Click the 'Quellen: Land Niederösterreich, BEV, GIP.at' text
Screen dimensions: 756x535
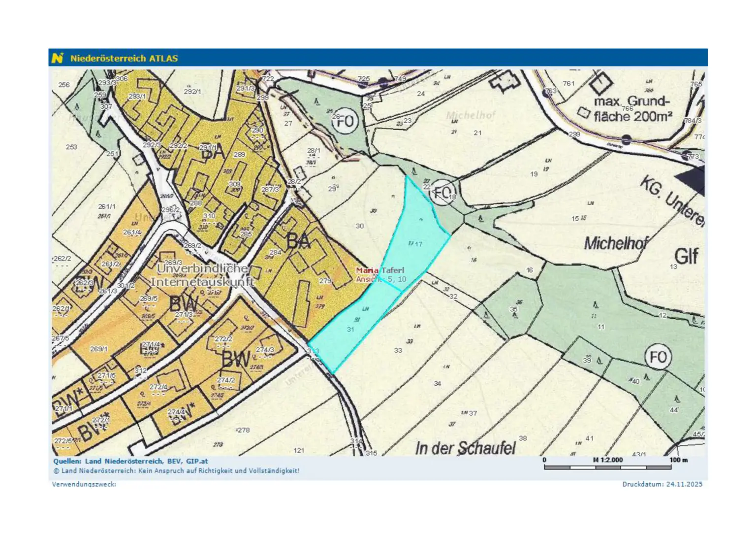coord(130,461)
